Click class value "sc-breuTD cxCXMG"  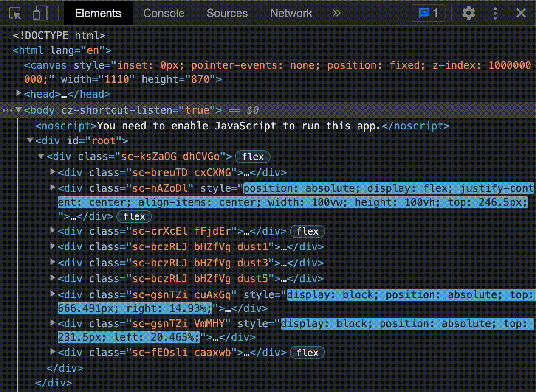click(182, 173)
